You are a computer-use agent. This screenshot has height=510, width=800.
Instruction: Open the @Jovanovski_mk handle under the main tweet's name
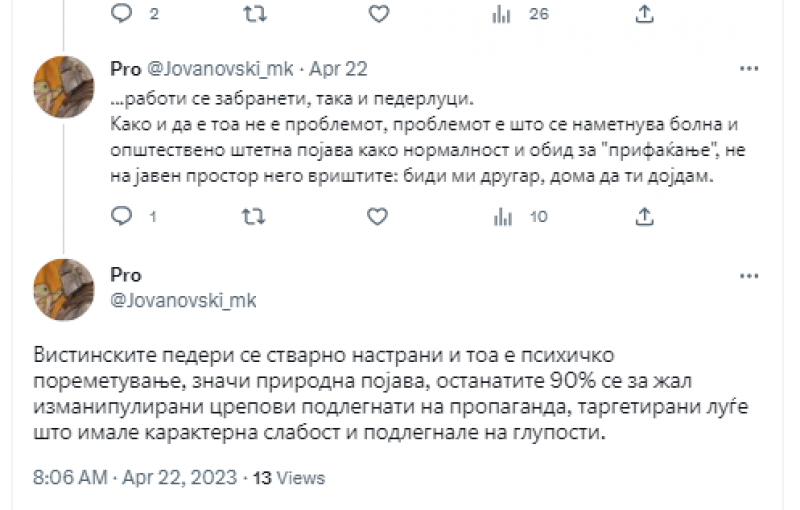169,299
